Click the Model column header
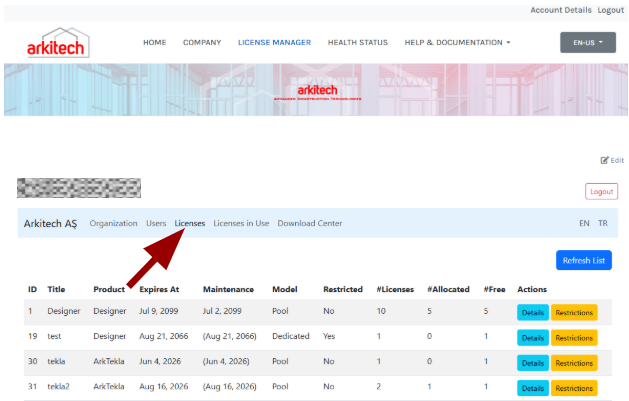Screen dimensions: 629x401 (x=285, y=290)
